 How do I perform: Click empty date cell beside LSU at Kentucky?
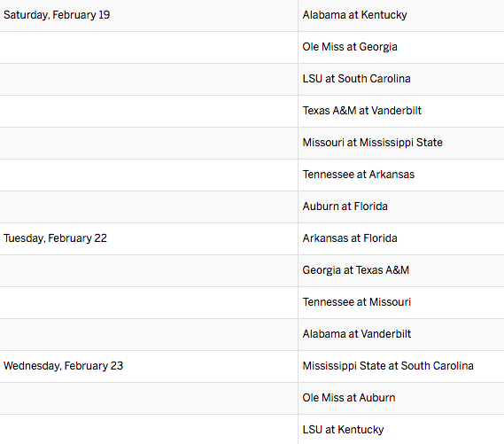point(149,430)
